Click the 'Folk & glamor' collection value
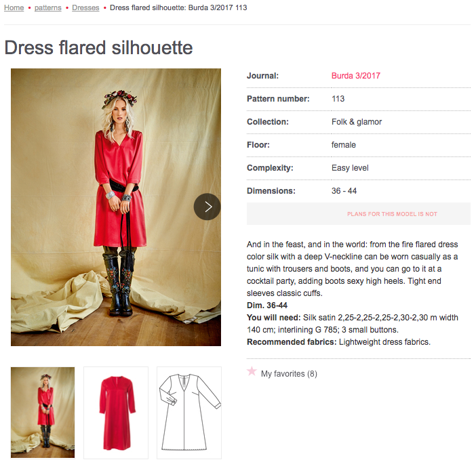The height and width of the screenshot is (464, 476). click(357, 122)
